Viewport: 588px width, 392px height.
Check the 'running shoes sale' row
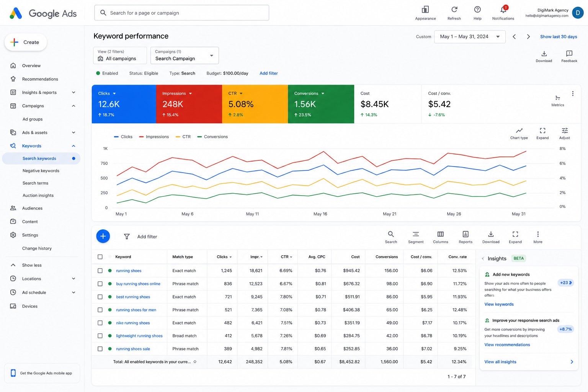(100, 349)
